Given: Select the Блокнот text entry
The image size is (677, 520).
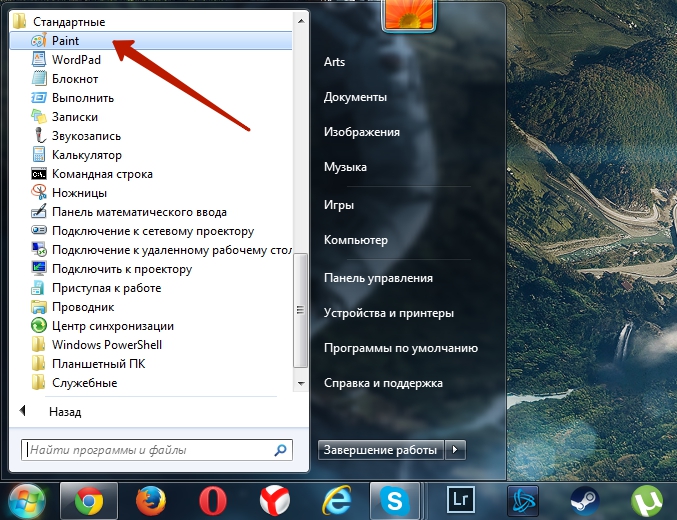Looking at the screenshot, I should pos(75,79).
